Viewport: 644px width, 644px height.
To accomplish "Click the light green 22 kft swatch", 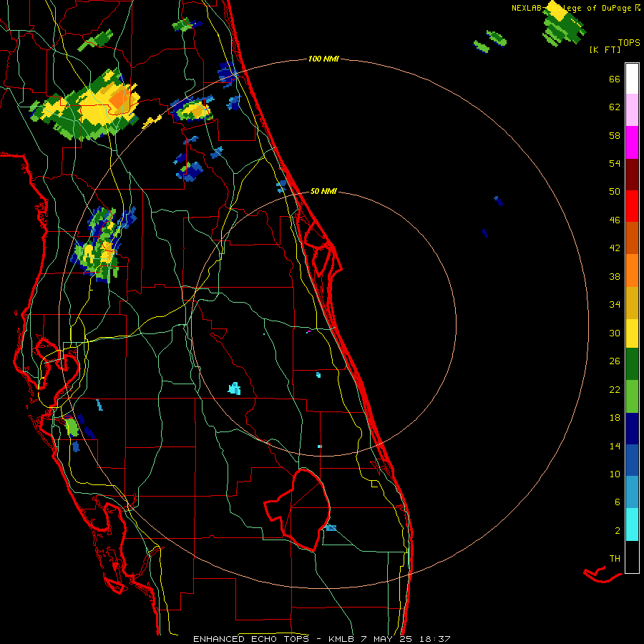I will pyautogui.click(x=632, y=396).
